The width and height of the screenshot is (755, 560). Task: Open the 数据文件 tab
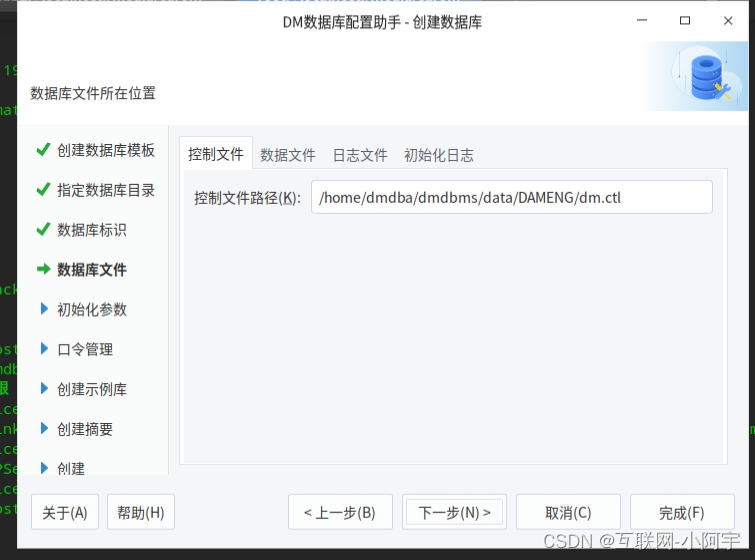pyautogui.click(x=287, y=155)
